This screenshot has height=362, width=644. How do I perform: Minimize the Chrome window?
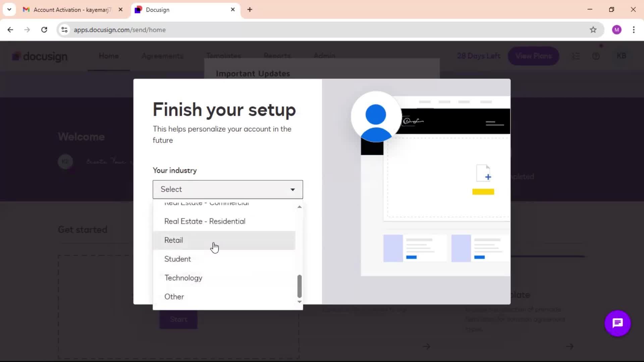(x=590, y=9)
